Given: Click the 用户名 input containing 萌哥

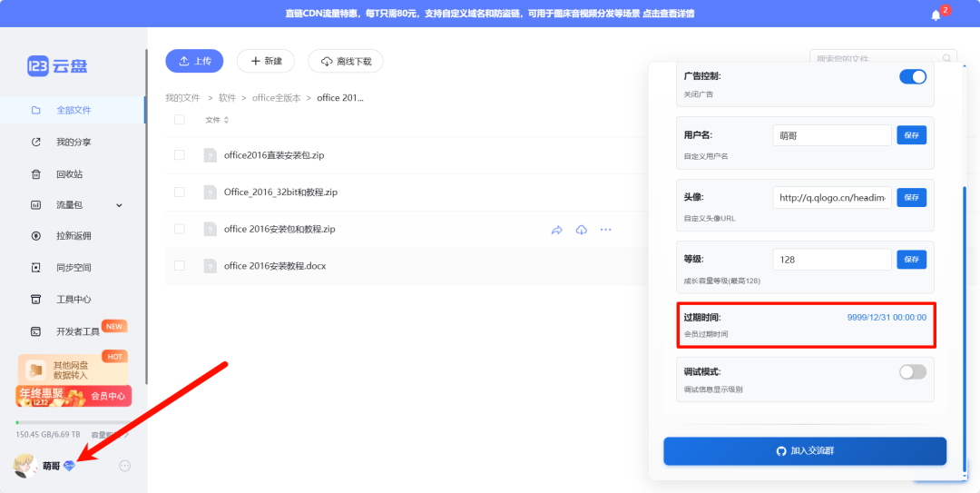Looking at the screenshot, I should (832, 135).
